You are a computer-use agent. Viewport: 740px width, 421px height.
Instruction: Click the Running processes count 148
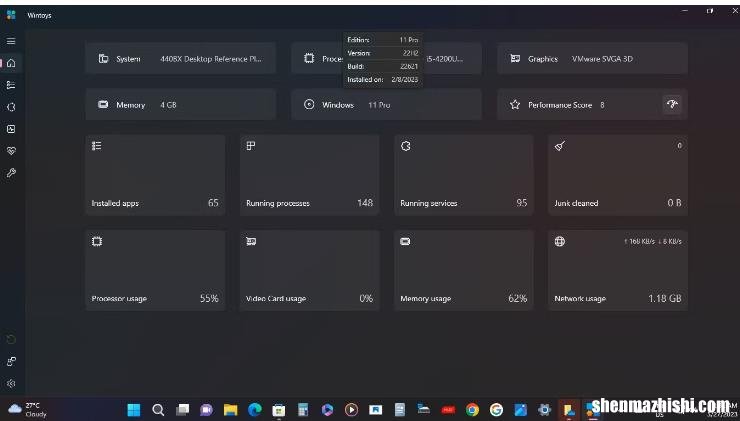365,202
